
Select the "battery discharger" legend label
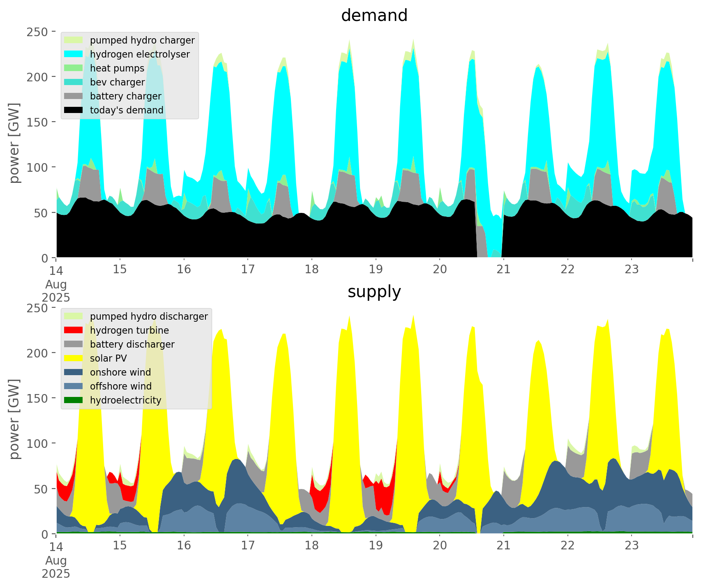132,344
